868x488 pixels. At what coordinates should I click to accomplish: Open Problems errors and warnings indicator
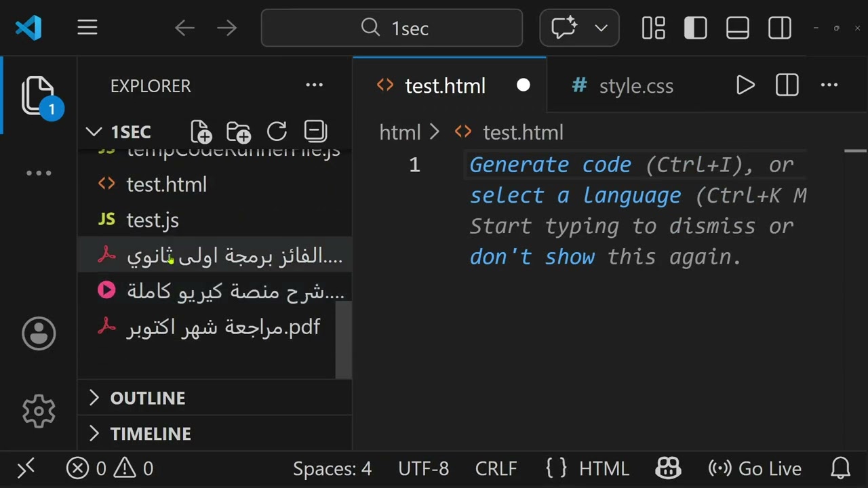pos(110,468)
